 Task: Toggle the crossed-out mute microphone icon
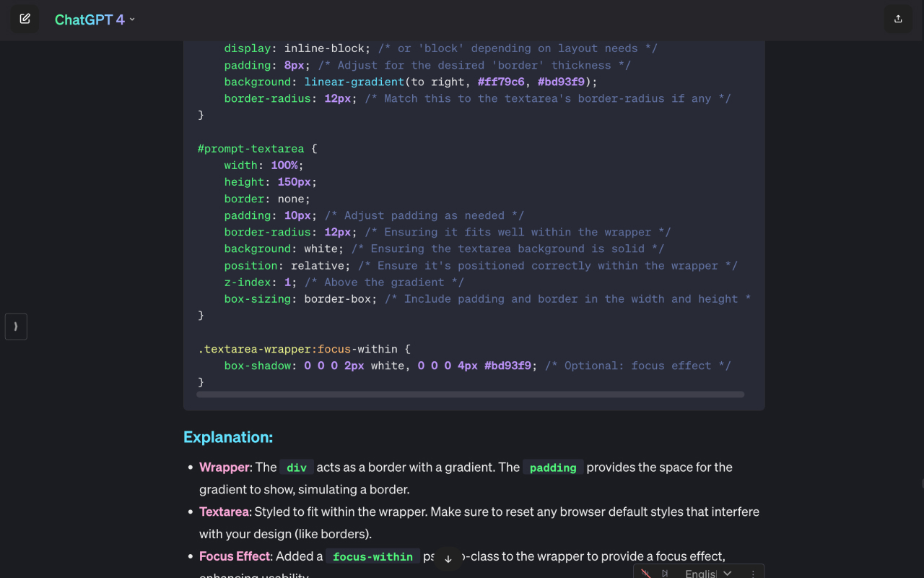tap(645, 573)
